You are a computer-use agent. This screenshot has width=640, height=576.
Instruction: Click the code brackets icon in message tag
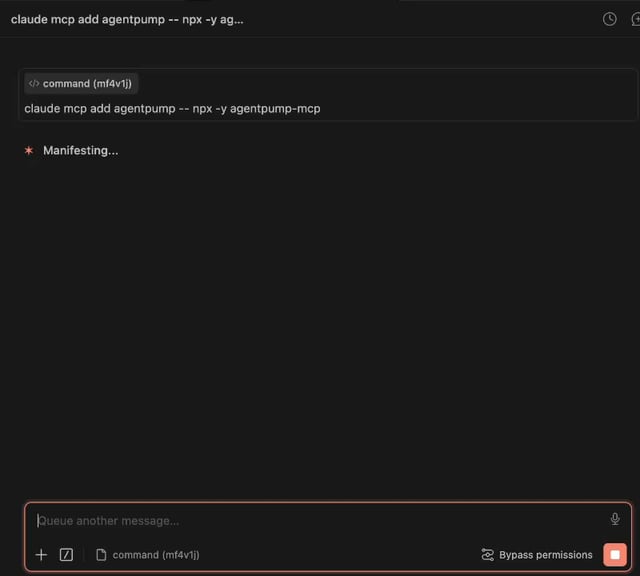coord(34,83)
